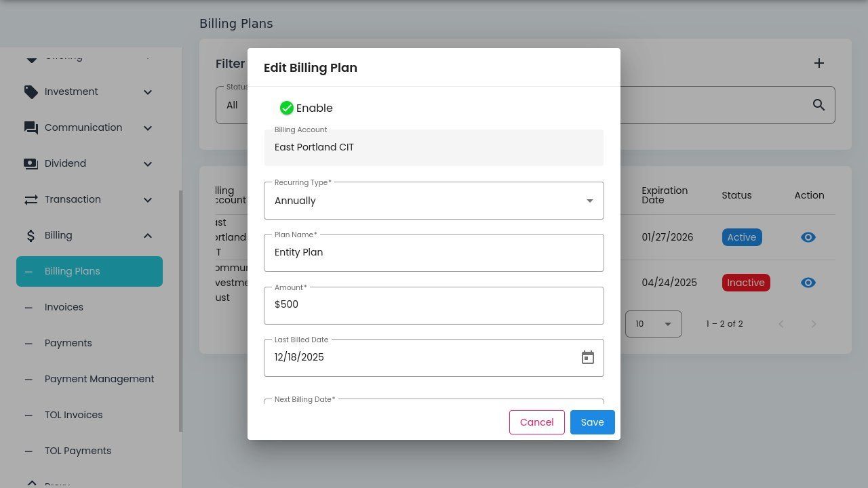The height and width of the screenshot is (488, 868).
Task: Open the rows-per-page dropdown showing 10
Action: pos(653,324)
